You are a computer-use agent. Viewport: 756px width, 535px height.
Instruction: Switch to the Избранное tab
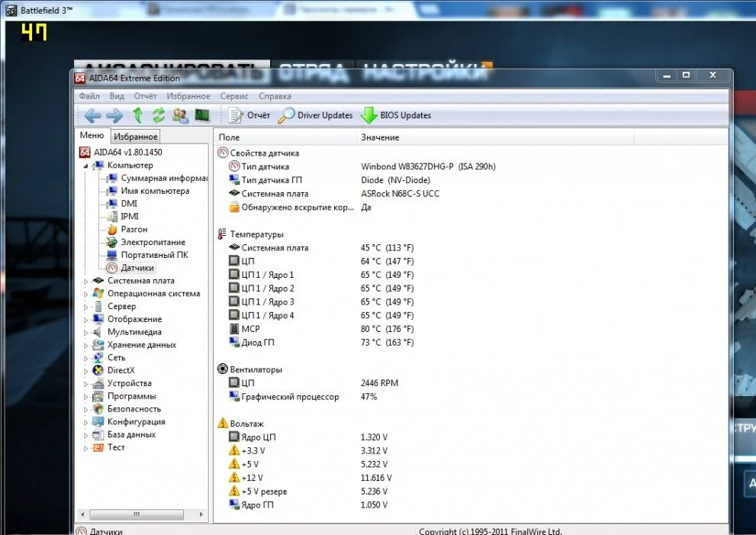click(x=136, y=137)
